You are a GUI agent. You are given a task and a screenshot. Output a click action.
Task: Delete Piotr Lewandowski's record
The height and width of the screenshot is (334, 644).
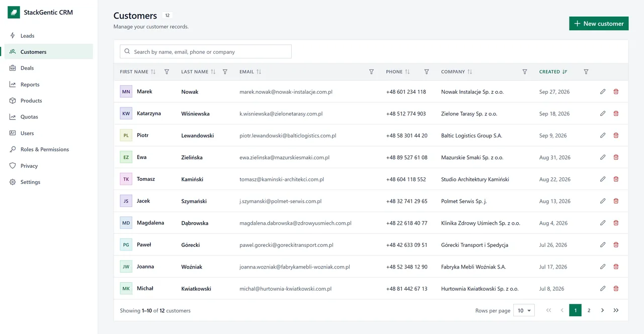pyautogui.click(x=616, y=136)
